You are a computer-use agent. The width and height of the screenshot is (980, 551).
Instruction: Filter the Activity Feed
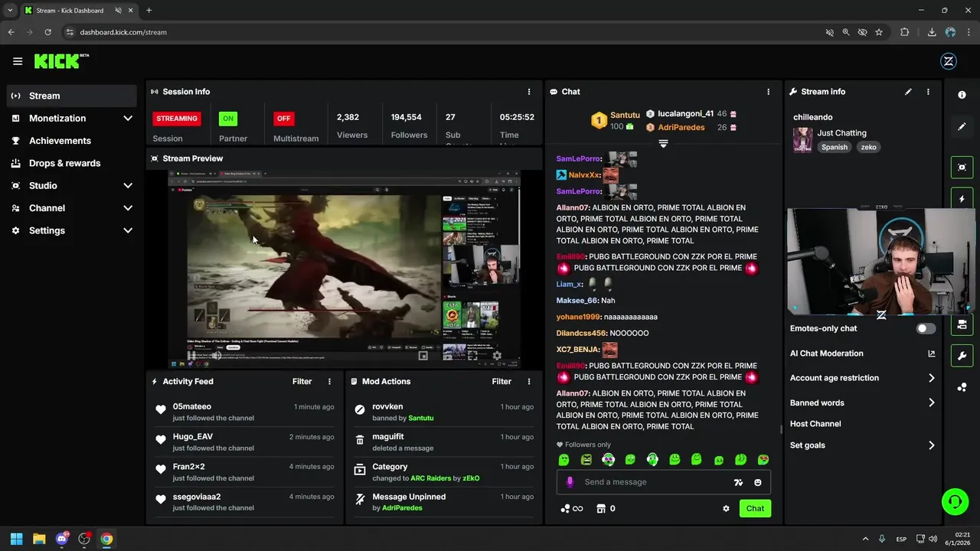tap(302, 382)
